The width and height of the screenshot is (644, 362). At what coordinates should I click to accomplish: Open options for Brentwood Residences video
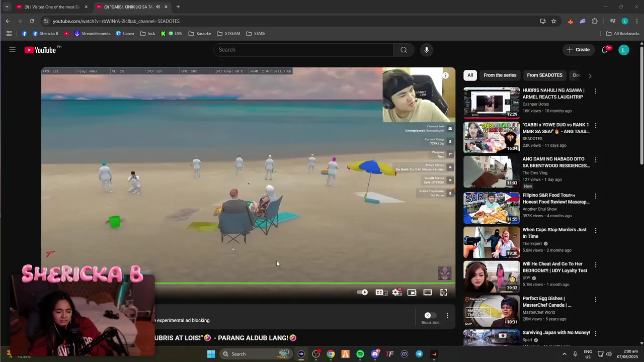click(596, 160)
